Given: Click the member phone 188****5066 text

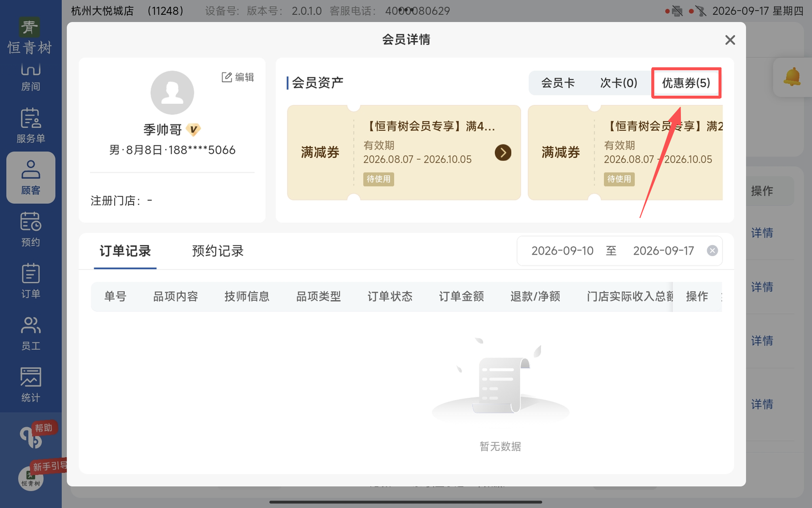Looking at the screenshot, I should pyautogui.click(x=202, y=150).
